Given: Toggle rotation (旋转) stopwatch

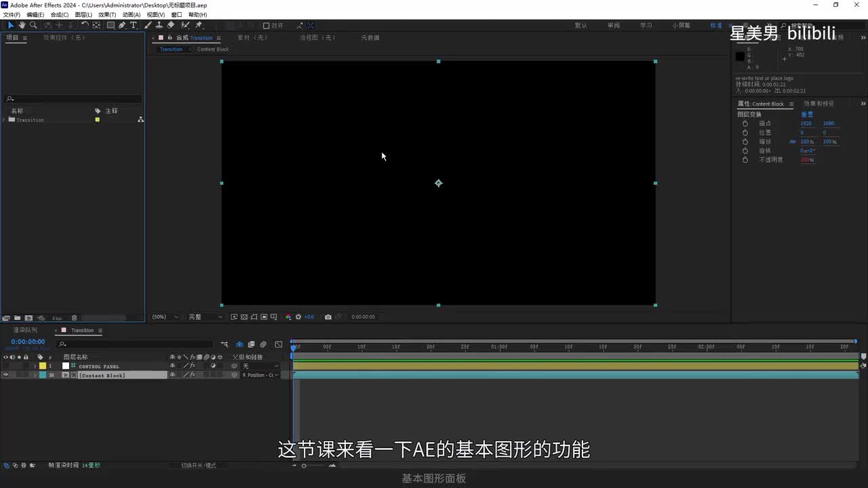Looking at the screenshot, I should point(745,150).
